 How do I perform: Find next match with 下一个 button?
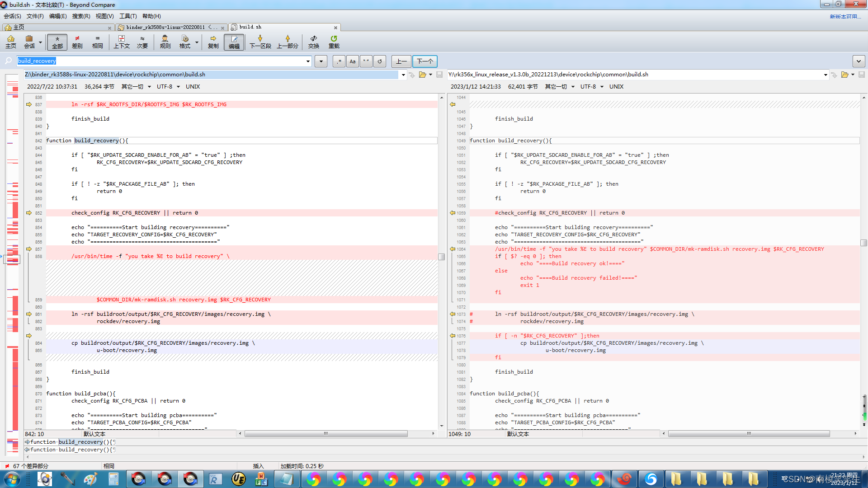coord(425,61)
